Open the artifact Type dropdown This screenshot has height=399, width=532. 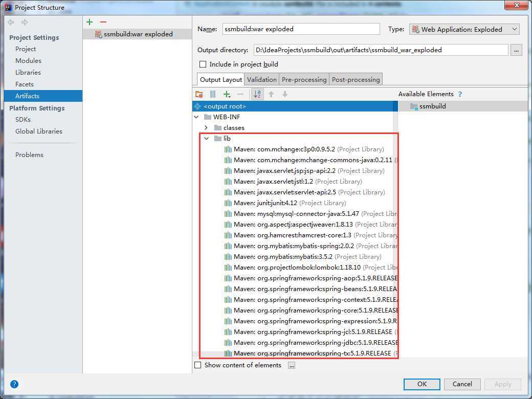(x=464, y=29)
